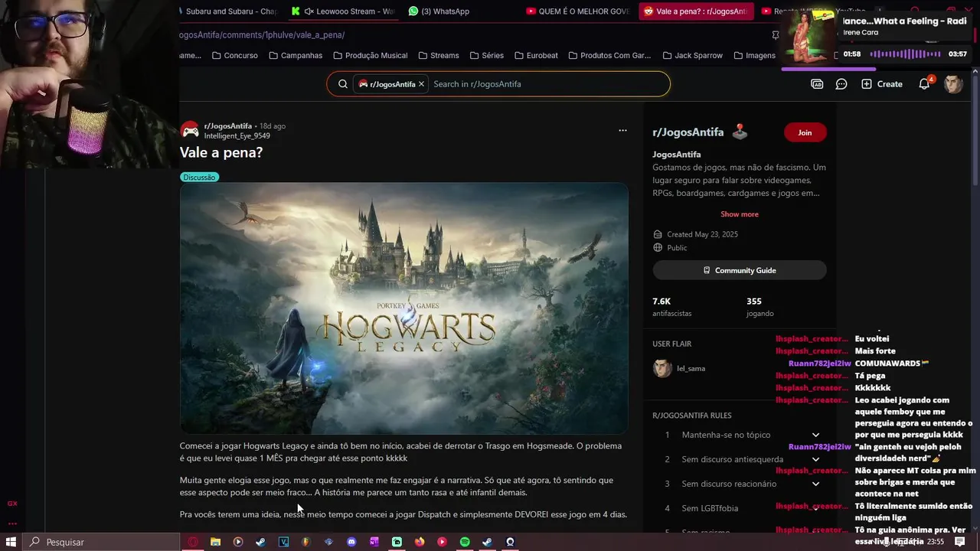Switch to the WhatsApp tab
Screen dimensions: 980x551
tap(439, 11)
